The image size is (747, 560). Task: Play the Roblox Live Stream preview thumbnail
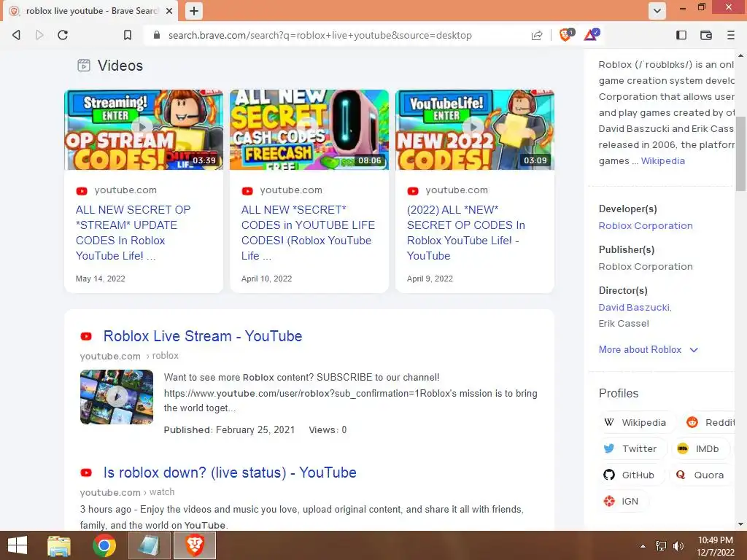pos(117,397)
